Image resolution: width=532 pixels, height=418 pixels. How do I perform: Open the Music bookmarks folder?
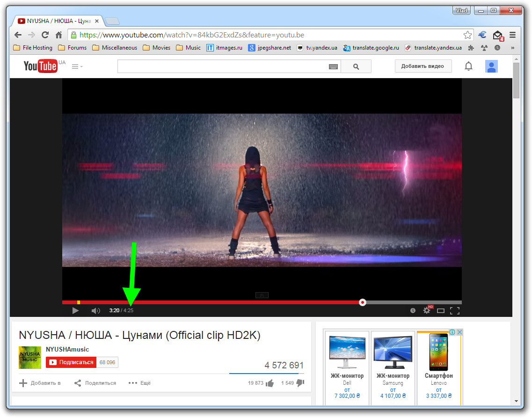(x=188, y=47)
